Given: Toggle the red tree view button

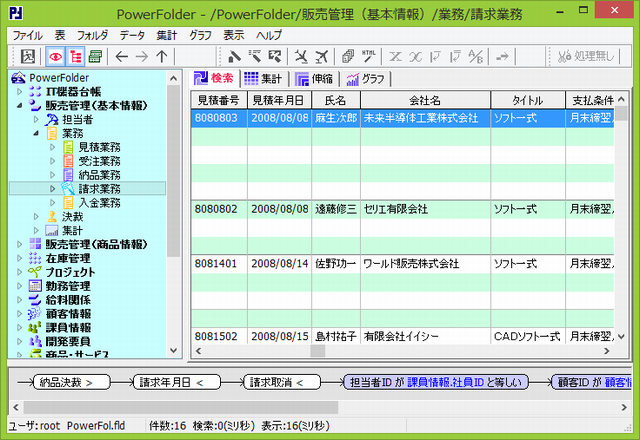Looking at the screenshot, I should [75, 56].
